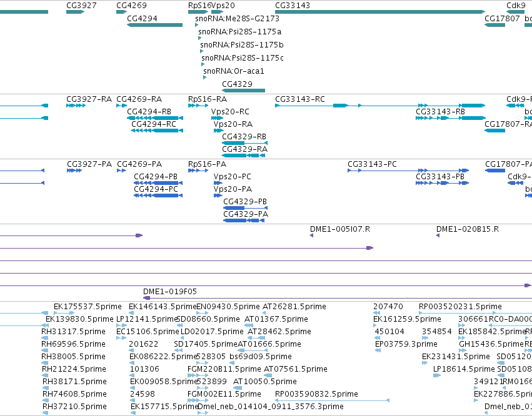
Task: Select the RP003520231.5prime EST label
Action: point(460,307)
